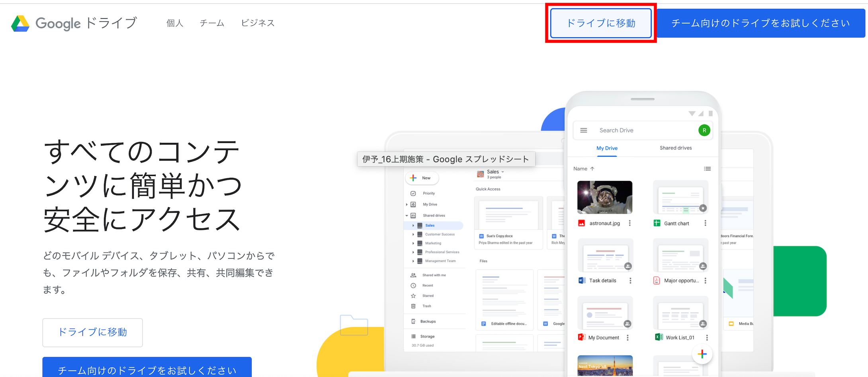Click the Storage icon
This screenshot has width=868, height=377.
(413, 336)
